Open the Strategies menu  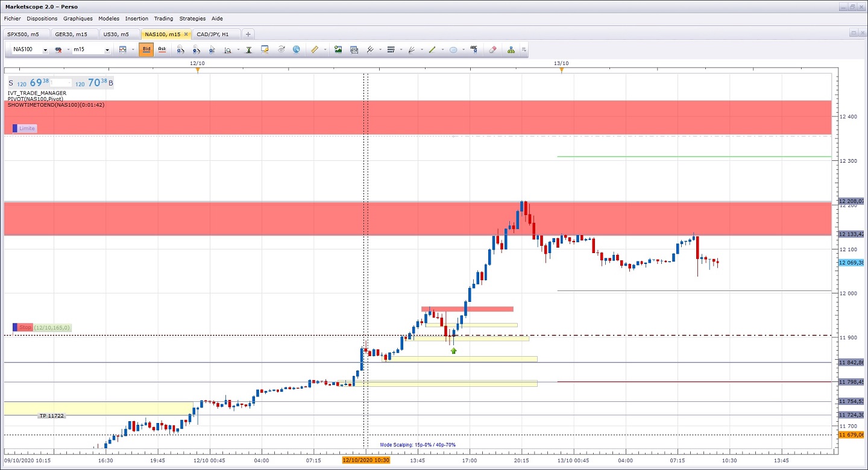192,19
